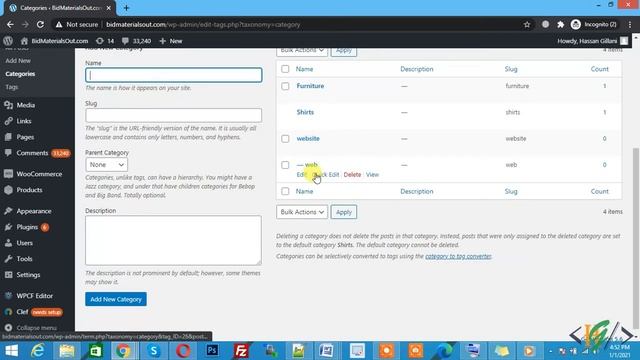This screenshot has height=360, width=640.
Task: Open BidMaterialsOut.com site link in admin bar
Action: pos(54,41)
